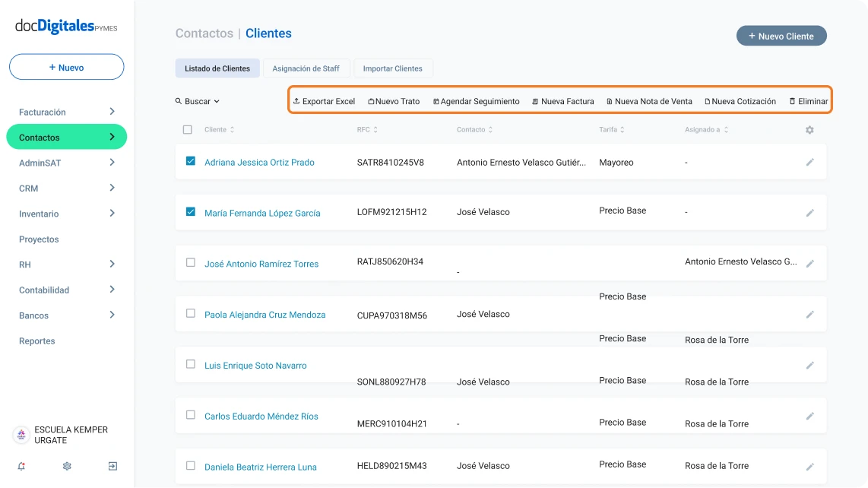This screenshot has width=868, height=488.
Task: Create a deal with Nuevo Trato
Action: [394, 101]
